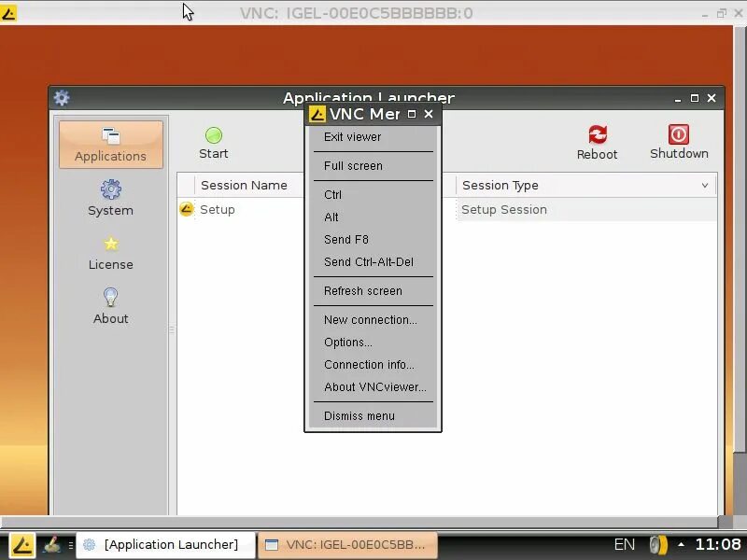Viewport: 747px width, 560px height.
Task: Click the Setup session row's IGEL icon
Action: point(186,209)
